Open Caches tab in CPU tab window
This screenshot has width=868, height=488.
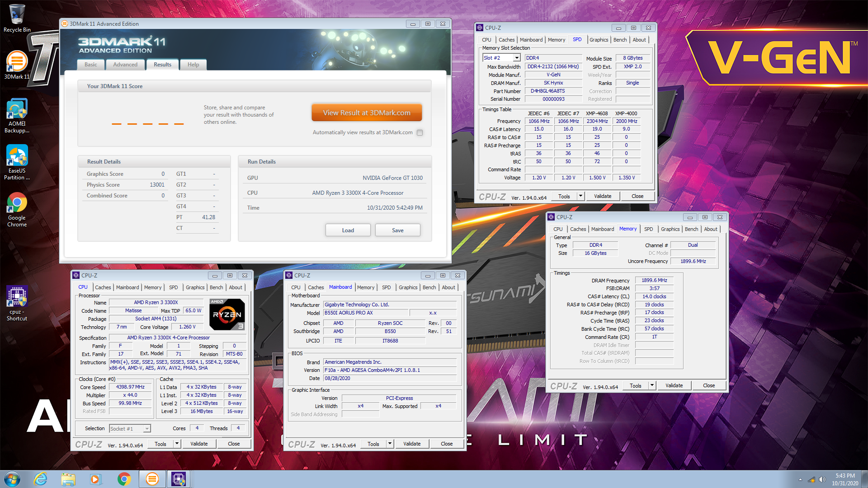point(103,287)
